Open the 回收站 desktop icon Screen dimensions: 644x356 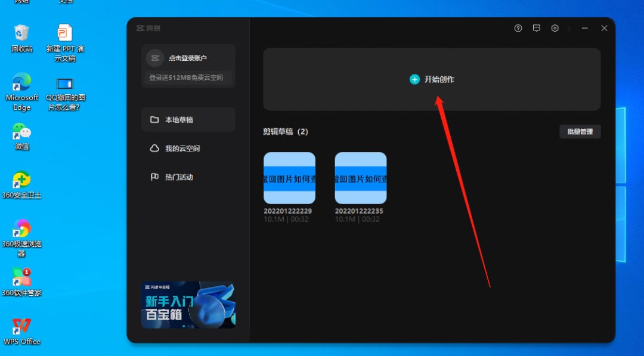click(21, 39)
